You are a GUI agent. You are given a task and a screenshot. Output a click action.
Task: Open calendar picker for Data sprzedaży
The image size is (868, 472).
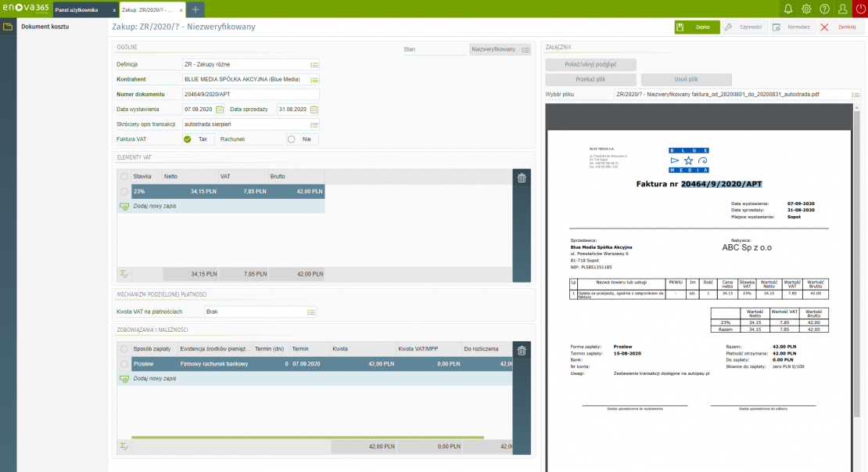click(314, 109)
